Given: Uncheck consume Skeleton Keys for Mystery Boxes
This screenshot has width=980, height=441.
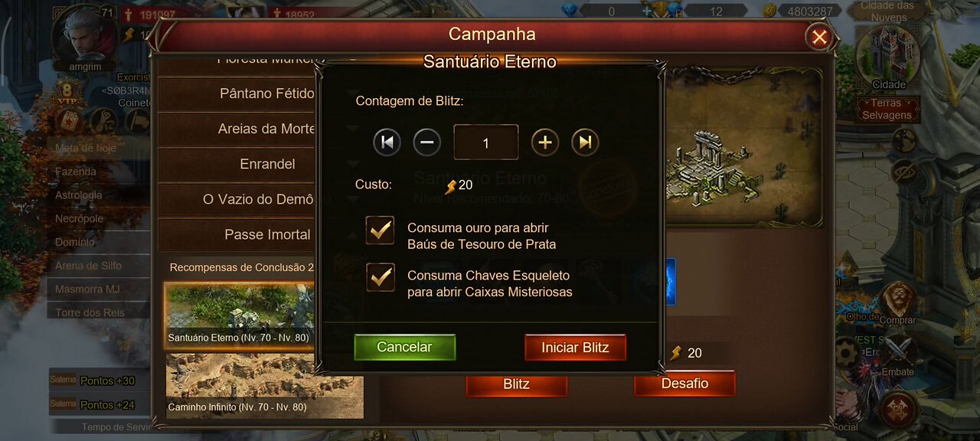Looking at the screenshot, I should 380,277.
